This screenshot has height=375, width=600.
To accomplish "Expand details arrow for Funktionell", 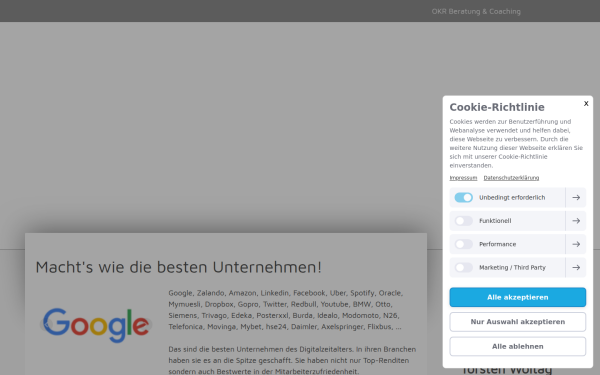I will pos(576,221).
